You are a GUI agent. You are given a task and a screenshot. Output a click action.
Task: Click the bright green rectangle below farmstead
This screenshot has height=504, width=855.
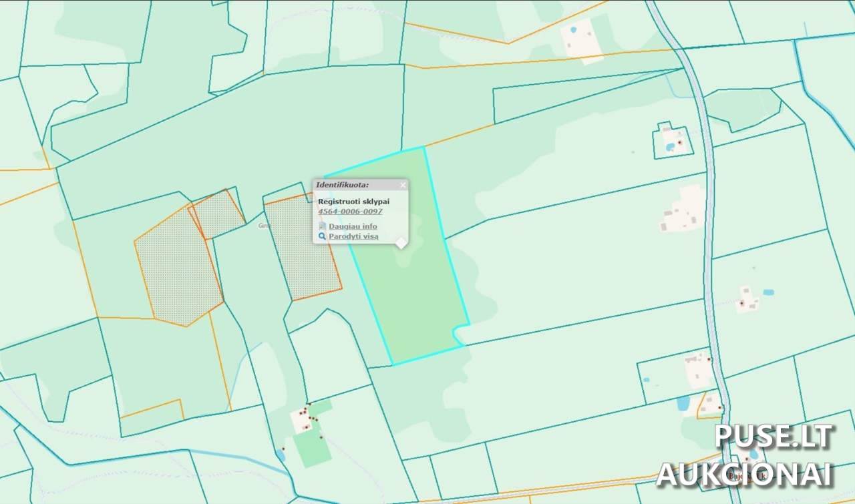click(312, 448)
